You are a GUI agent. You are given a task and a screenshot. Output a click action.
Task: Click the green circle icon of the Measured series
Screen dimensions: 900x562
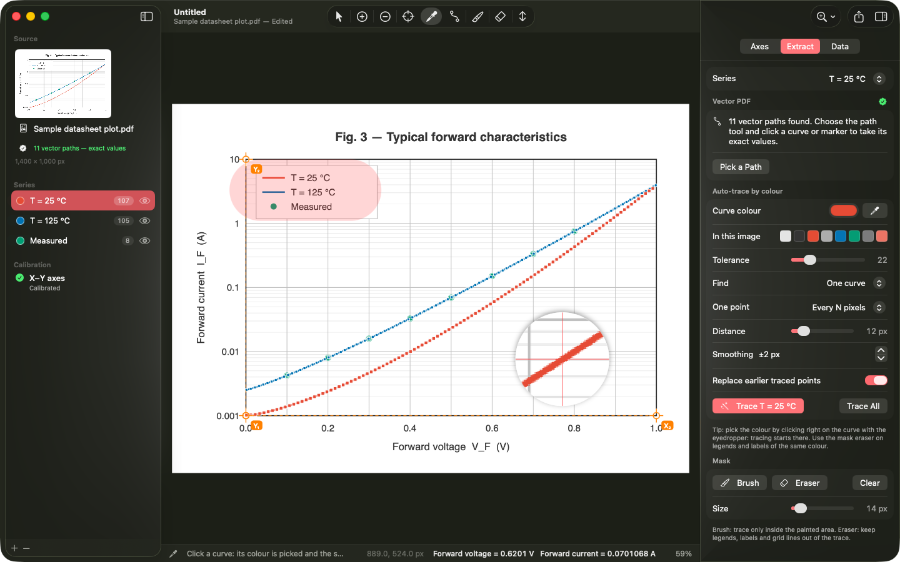pyautogui.click(x=20, y=241)
